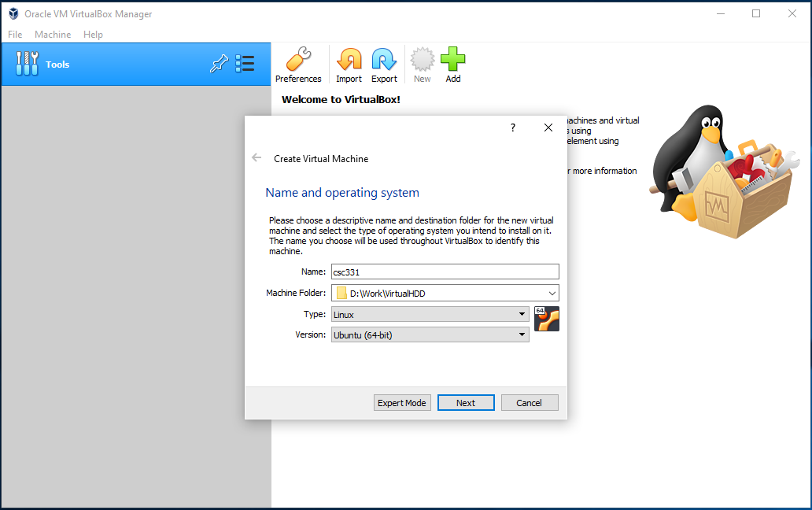Open the Version dropdown showing Ubuntu (64-bit)
This screenshot has width=812, height=510.
(x=430, y=335)
